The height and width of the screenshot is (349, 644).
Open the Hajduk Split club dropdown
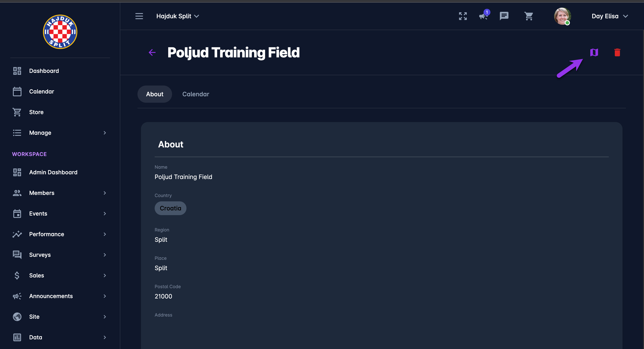point(177,16)
